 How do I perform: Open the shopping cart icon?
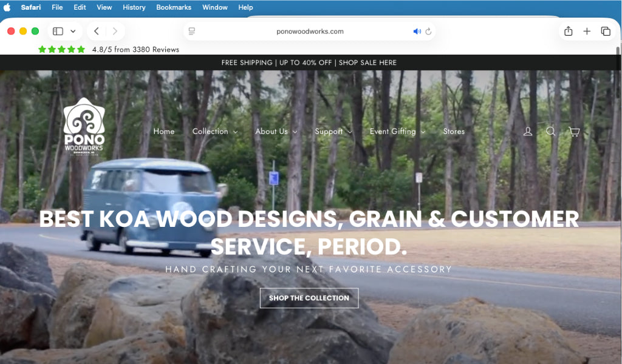tap(574, 131)
